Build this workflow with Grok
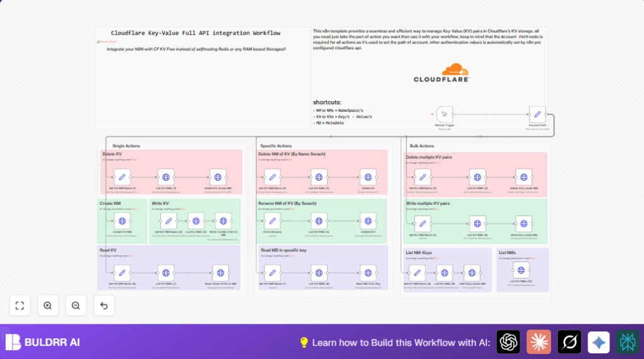The width and height of the screenshot is (644, 359). pyautogui.click(x=569, y=342)
